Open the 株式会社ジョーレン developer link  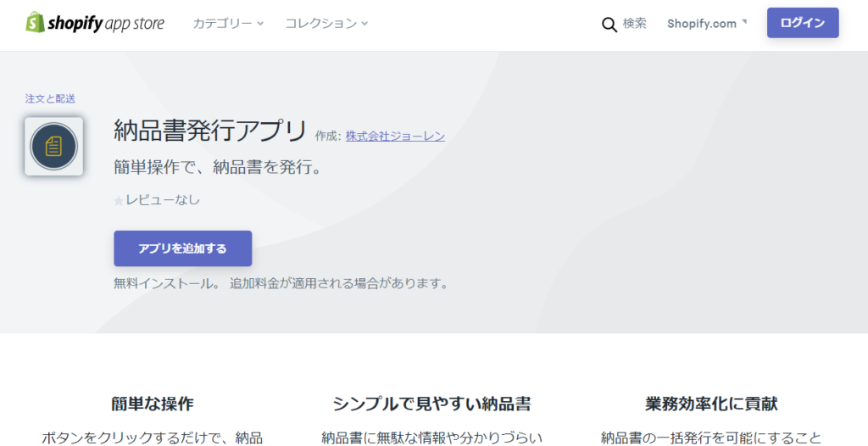[395, 136]
